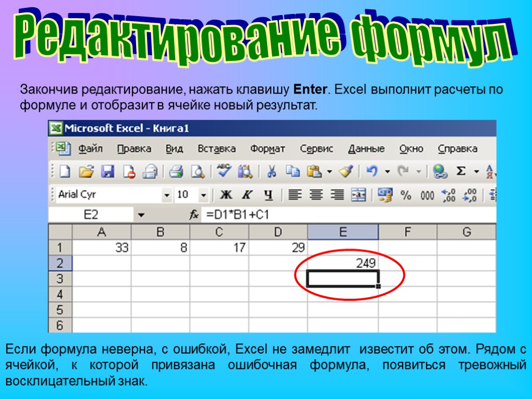
Task: Click the Redo arrow icon
Action: point(403,171)
